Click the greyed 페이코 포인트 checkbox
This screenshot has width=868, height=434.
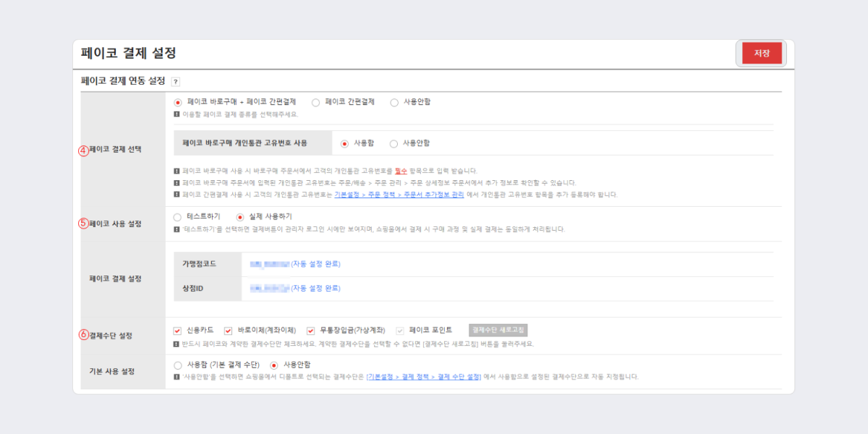pyautogui.click(x=400, y=330)
